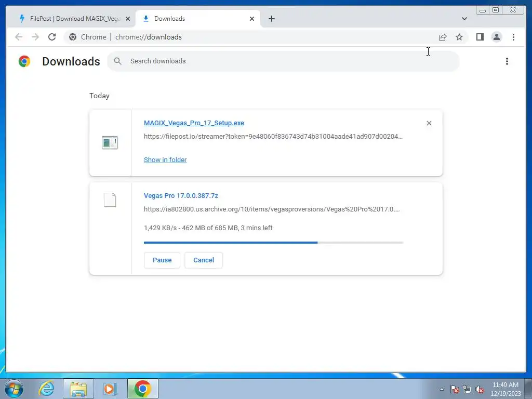532x399 pixels.
Task: Share this page via the share icon
Action: pyautogui.click(x=443, y=37)
